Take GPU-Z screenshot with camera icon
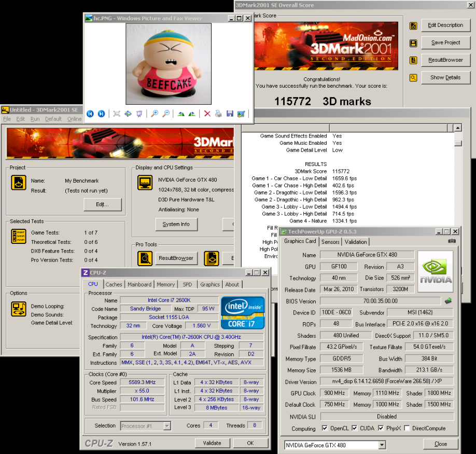476x454 pixels. tap(452, 241)
